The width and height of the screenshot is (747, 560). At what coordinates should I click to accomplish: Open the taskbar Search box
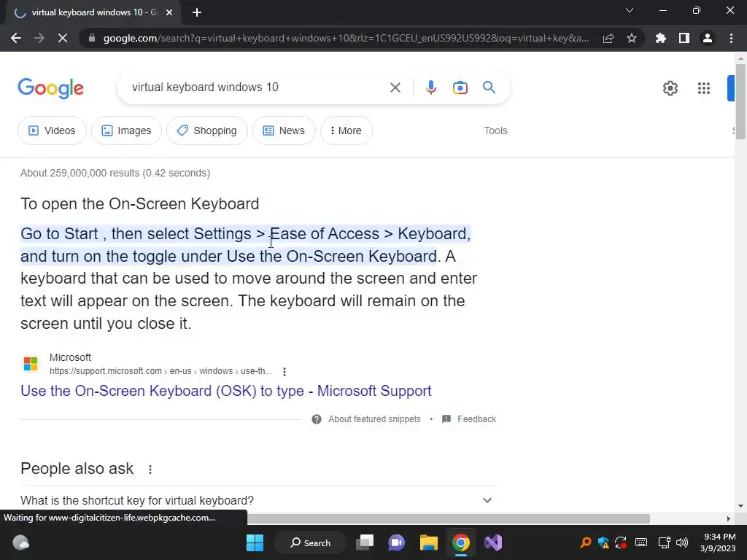[x=310, y=542]
